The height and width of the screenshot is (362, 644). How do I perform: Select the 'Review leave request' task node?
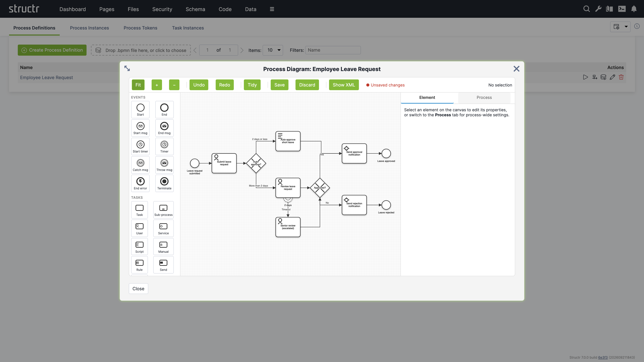[x=288, y=188]
